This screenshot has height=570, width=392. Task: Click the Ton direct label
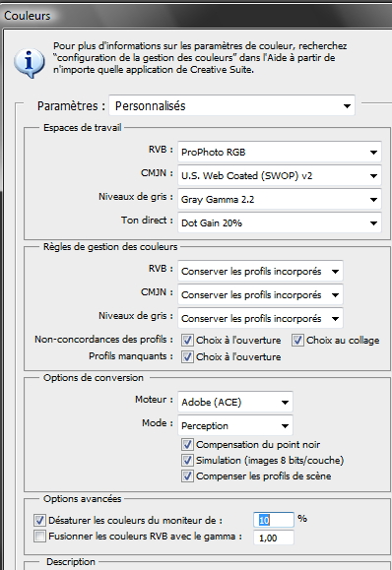(x=147, y=221)
